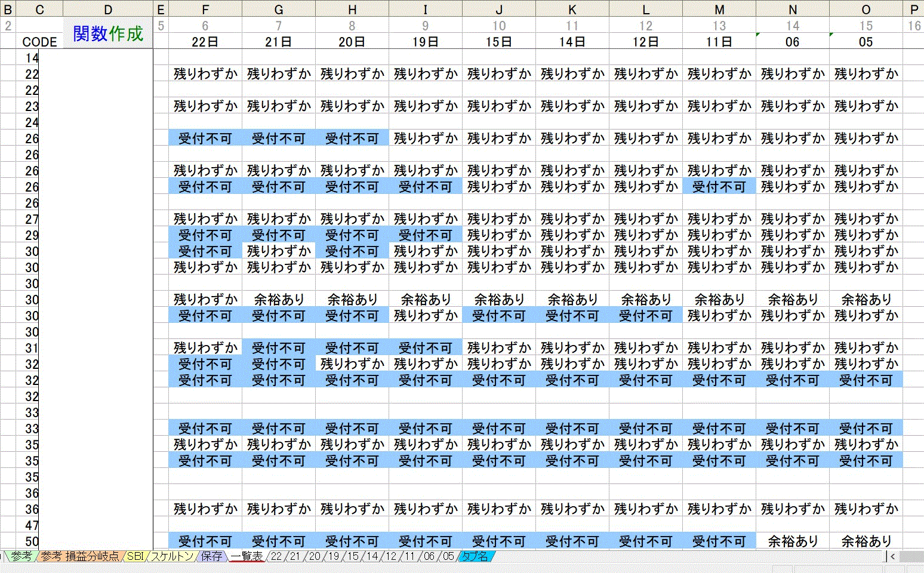Viewport: 924px width, 573px height.
Task: Open the 保存 sheet tab
Action: (211, 556)
